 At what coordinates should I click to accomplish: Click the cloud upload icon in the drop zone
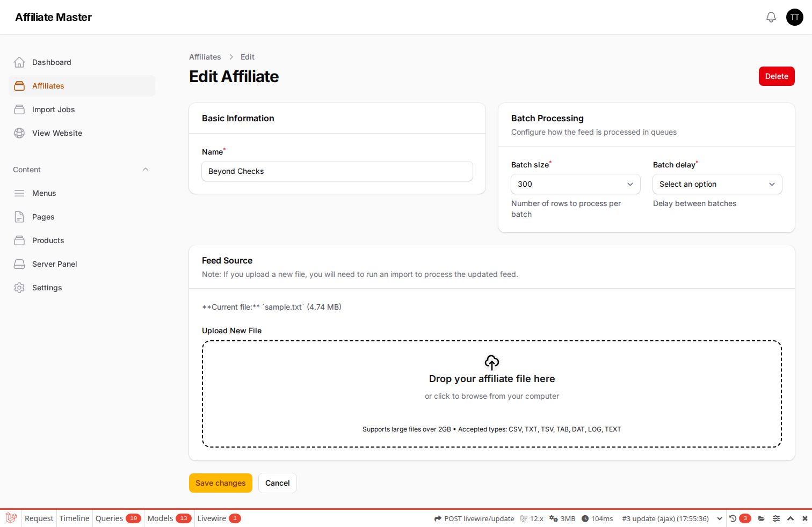492,362
